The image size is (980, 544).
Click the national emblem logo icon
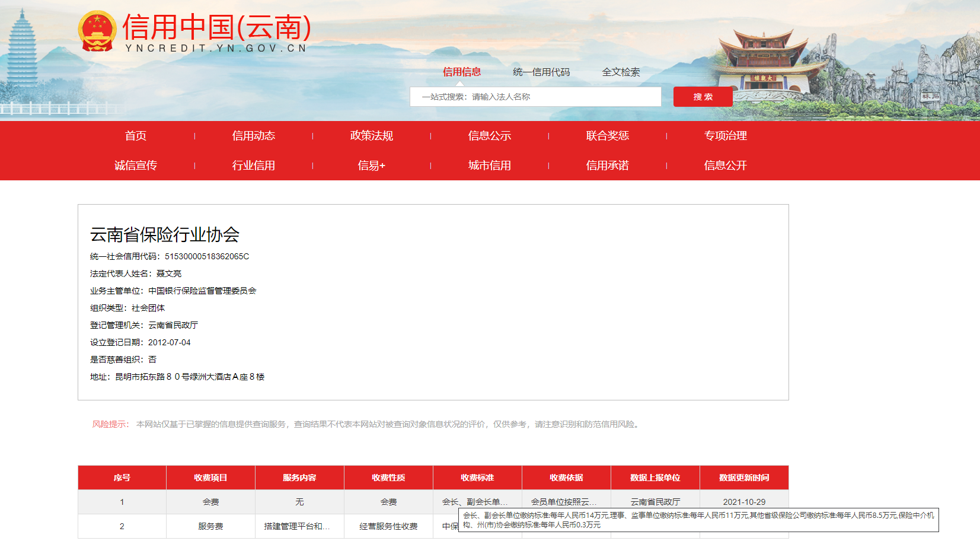[x=97, y=31]
